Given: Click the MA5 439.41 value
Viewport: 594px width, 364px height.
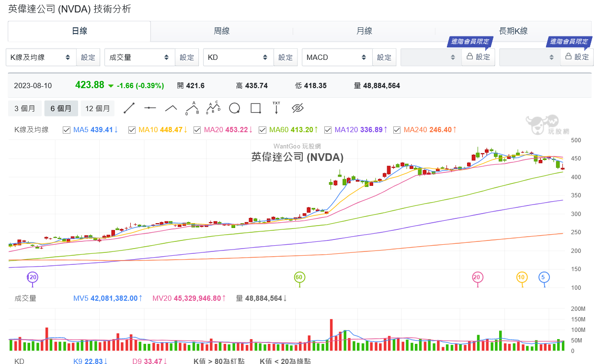Looking at the screenshot, I should (96, 129).
